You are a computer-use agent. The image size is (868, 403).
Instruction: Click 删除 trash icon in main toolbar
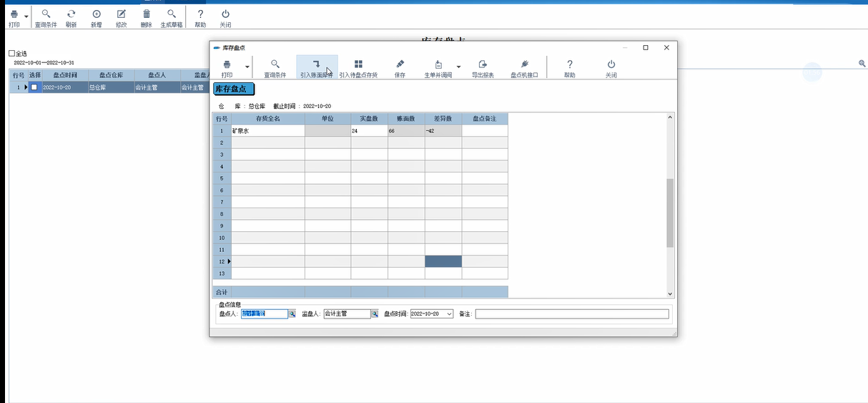(x=147, y=14)
